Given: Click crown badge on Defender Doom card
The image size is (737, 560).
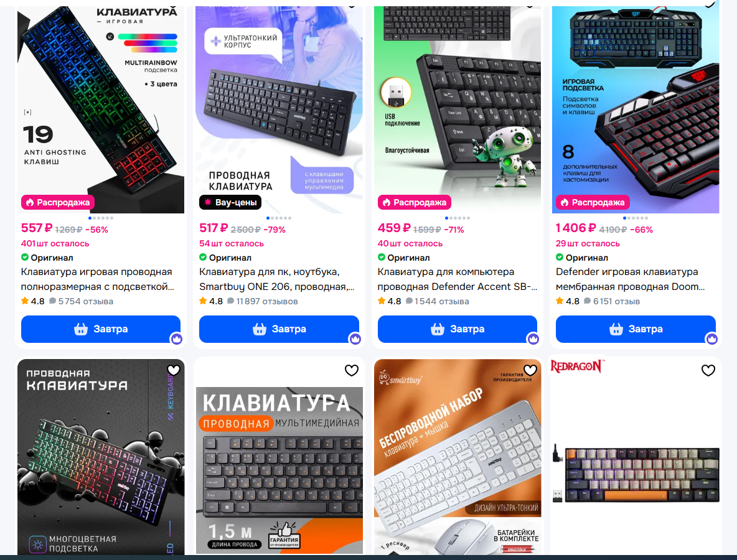Looking at the screenshot, I should [x=711, y=338].
